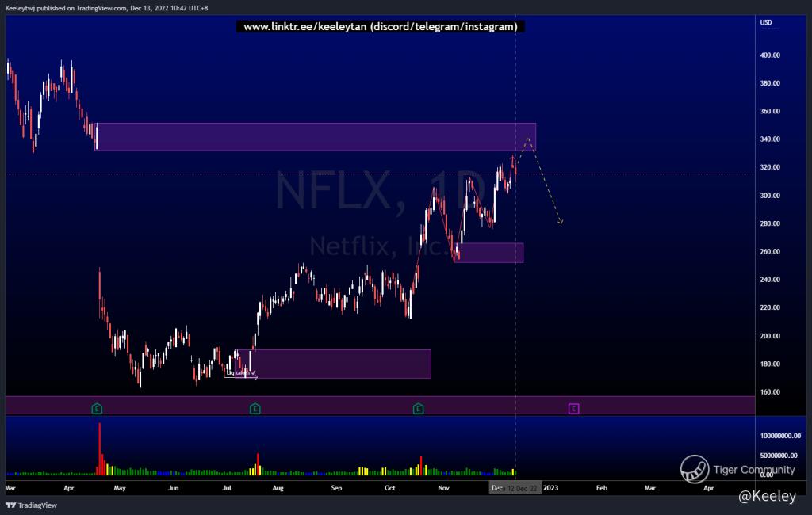
Task: Click the 280.00 price axis label
Action: 770,223
